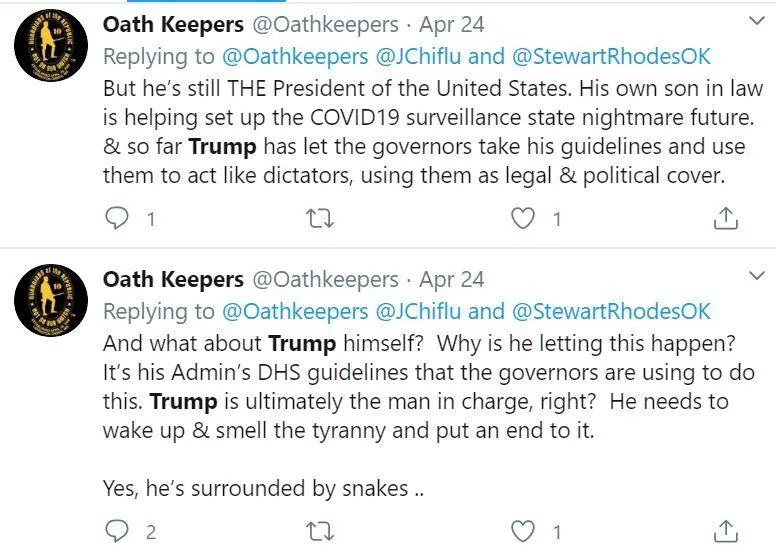Retweet the first tweet about COVID19 surveillance
The image size is (776, 553).
click(320, 218)
